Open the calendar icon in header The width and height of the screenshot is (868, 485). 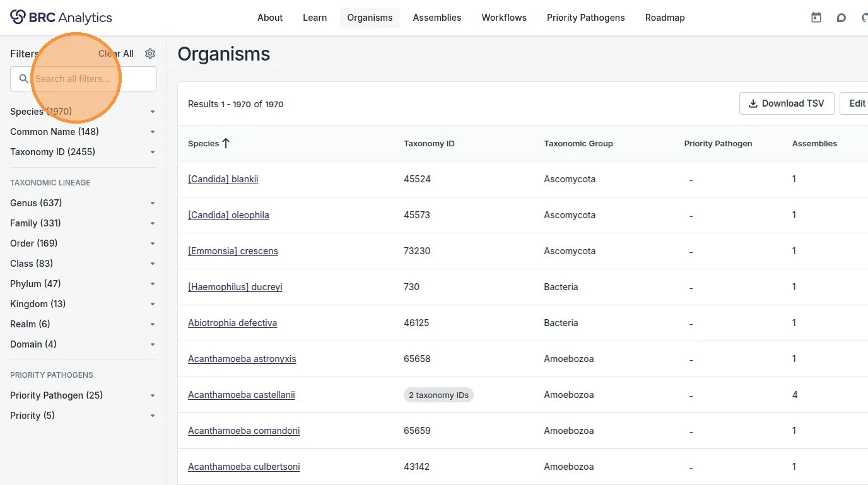(816, 18)
